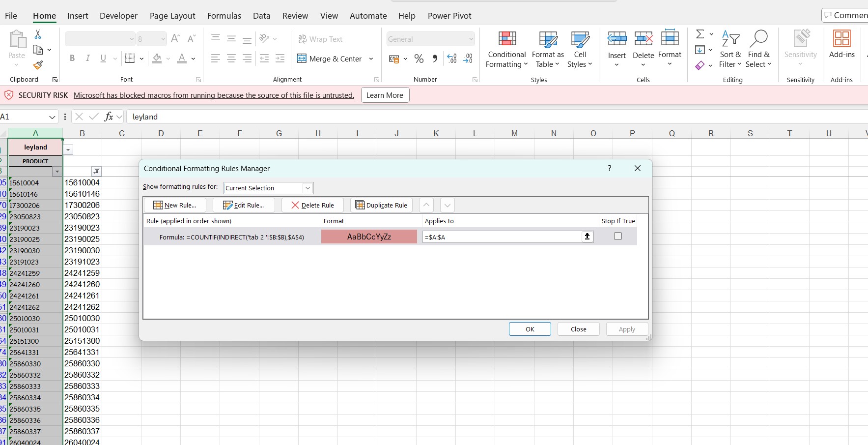Screen dimensions: 868x445
Task: Click Decrease Font Size icon
Action: click(x=192, y=38)
